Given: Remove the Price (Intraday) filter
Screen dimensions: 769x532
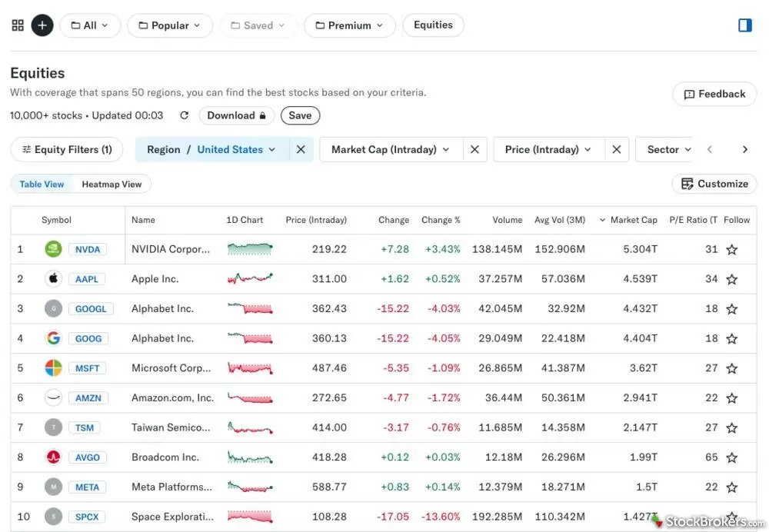Looking at the screenshot, I should [x=617, y=150].
